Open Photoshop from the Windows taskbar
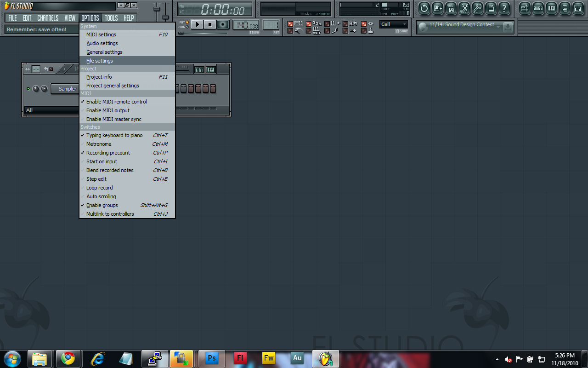Image resolution: width=588 pixels, height=368 pixels. pyautogui.click(x=212, y=358)
